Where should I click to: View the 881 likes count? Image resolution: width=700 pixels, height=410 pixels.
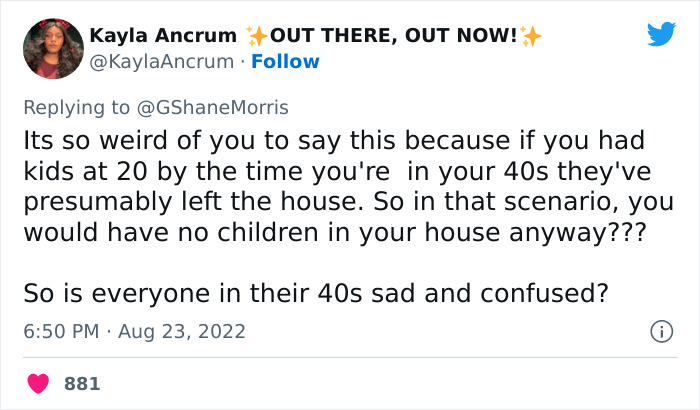[82, 383]
